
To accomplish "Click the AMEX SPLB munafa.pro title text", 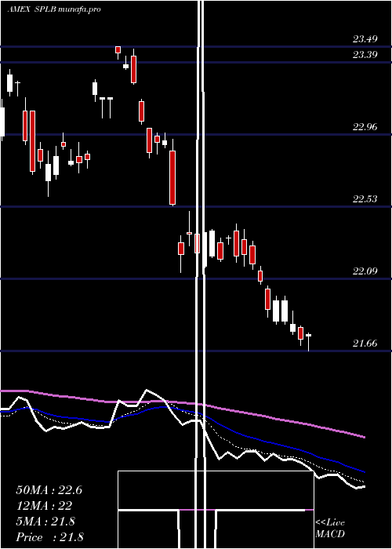I will [x=54, y=9].
